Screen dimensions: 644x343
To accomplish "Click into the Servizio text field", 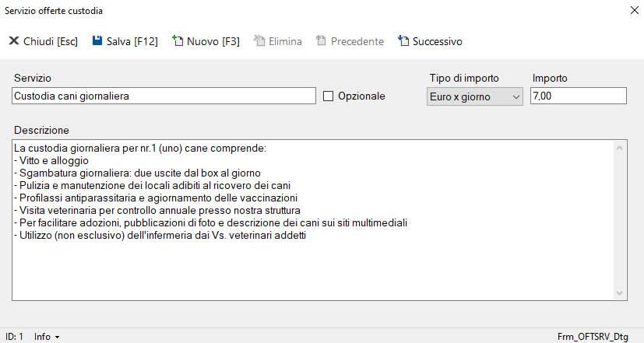I will point(164,96).
